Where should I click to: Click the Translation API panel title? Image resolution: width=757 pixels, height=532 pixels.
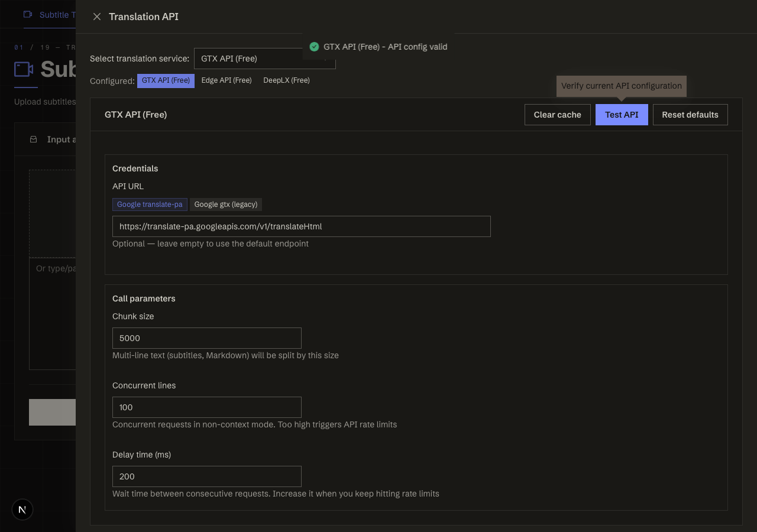(144, 17)
